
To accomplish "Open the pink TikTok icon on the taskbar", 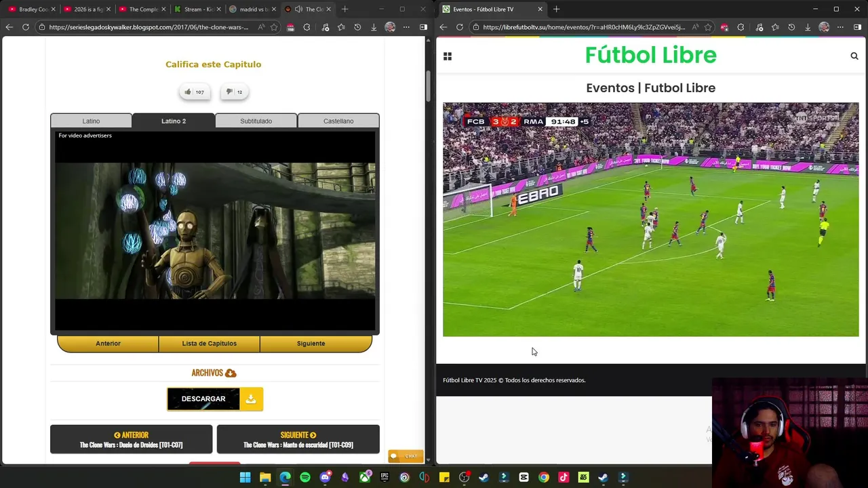I will tap(564, 477).
